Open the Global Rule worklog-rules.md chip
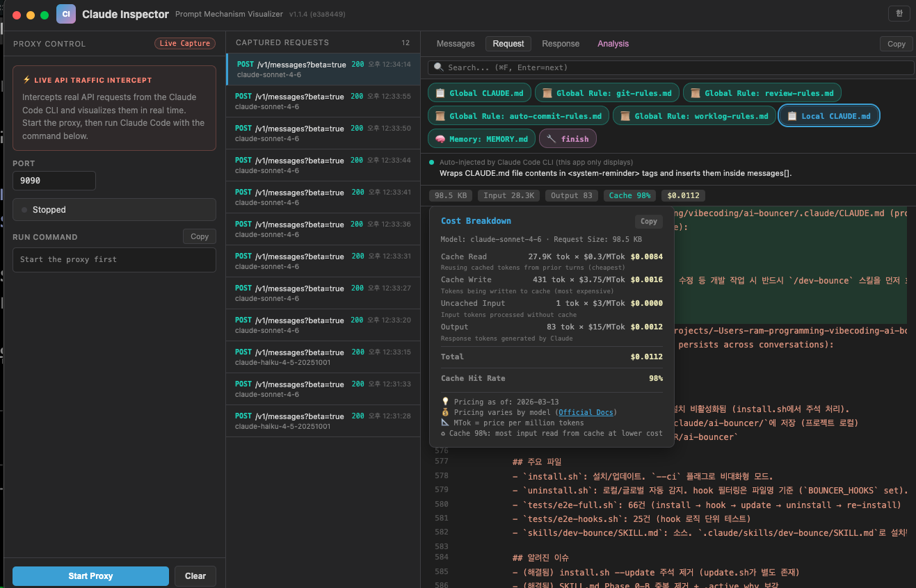This screenshot has width=916, height=588. [693, 115]
